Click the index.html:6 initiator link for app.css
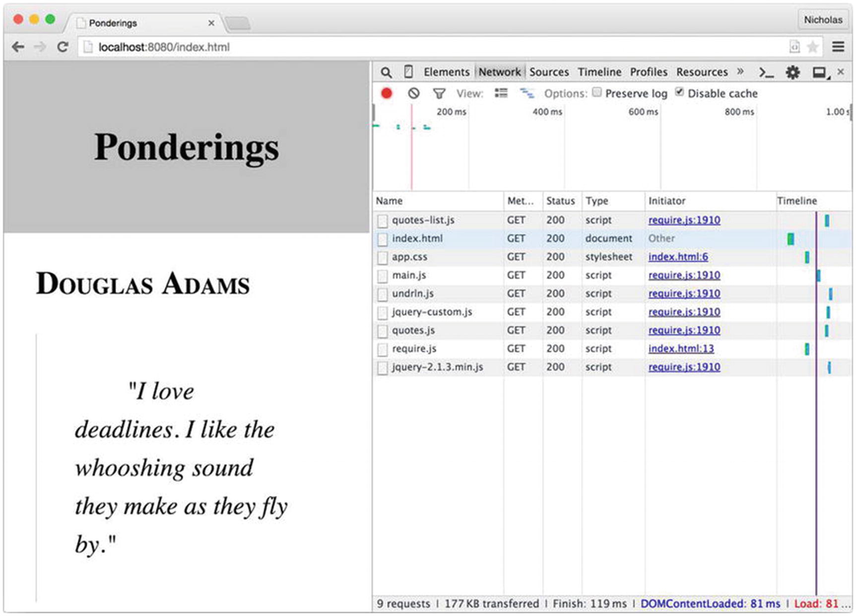 click(x=678, y=257)
